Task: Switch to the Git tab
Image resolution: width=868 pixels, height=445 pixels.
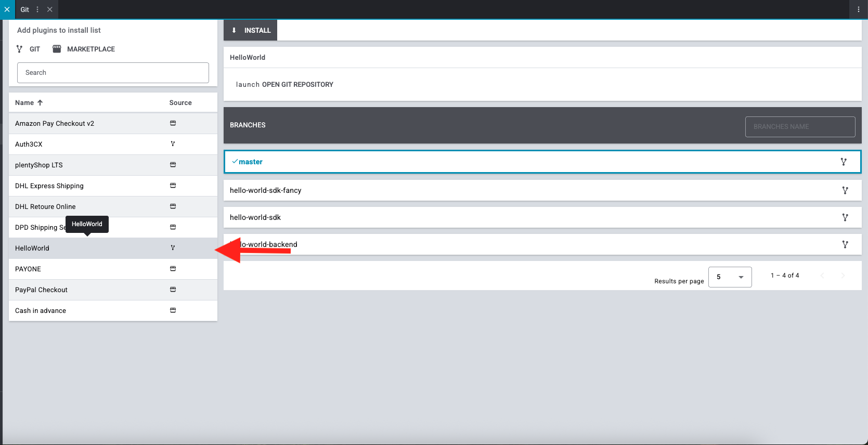Action: [24, 9]
